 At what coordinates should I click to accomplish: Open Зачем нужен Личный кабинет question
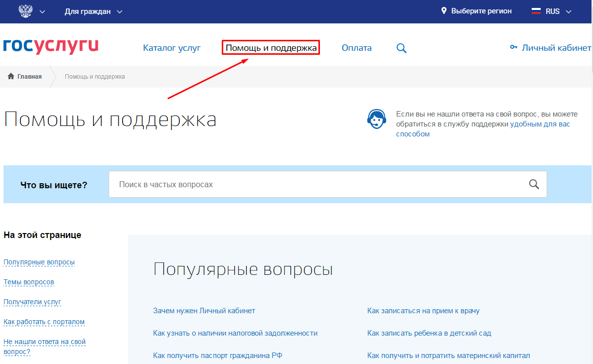pos(204,311)
